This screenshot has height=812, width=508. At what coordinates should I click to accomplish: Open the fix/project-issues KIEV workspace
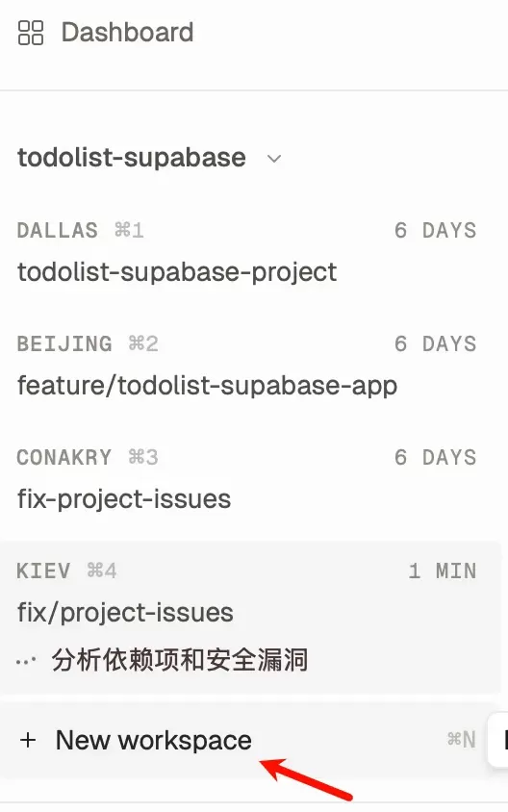point(250,617)
